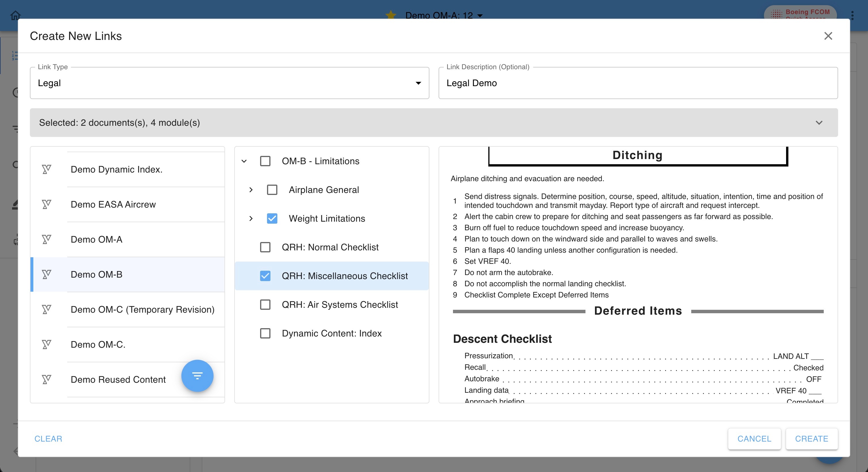Expand the Selected documents summary panel
This screenshot has width=868, height=472.
819,123
